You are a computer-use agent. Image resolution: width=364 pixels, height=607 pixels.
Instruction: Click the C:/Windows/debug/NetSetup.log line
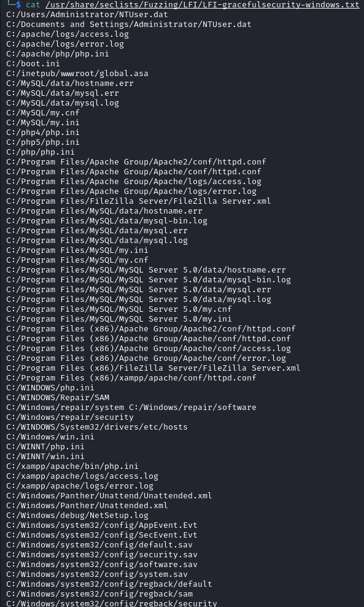tap(77, 516)
